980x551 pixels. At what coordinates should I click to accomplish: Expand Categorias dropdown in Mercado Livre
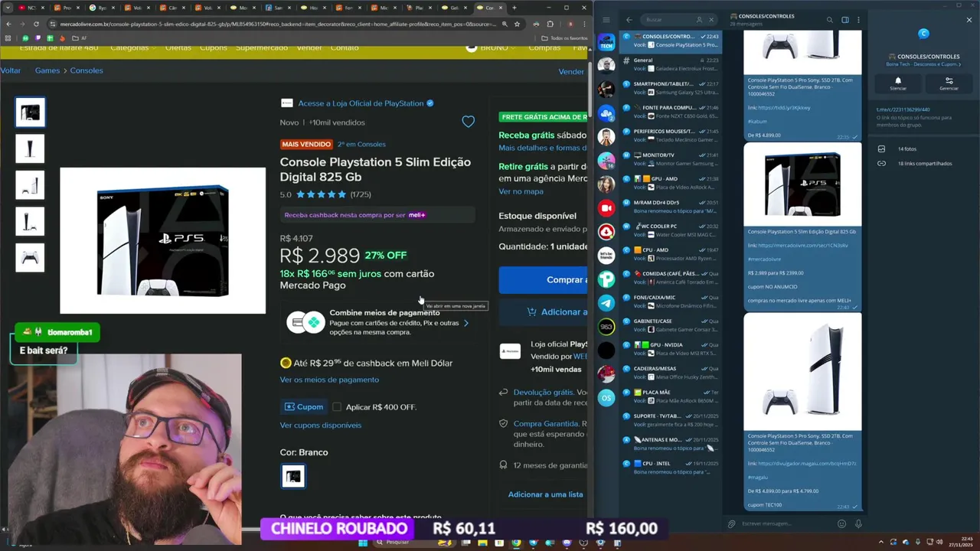point(132,47)
